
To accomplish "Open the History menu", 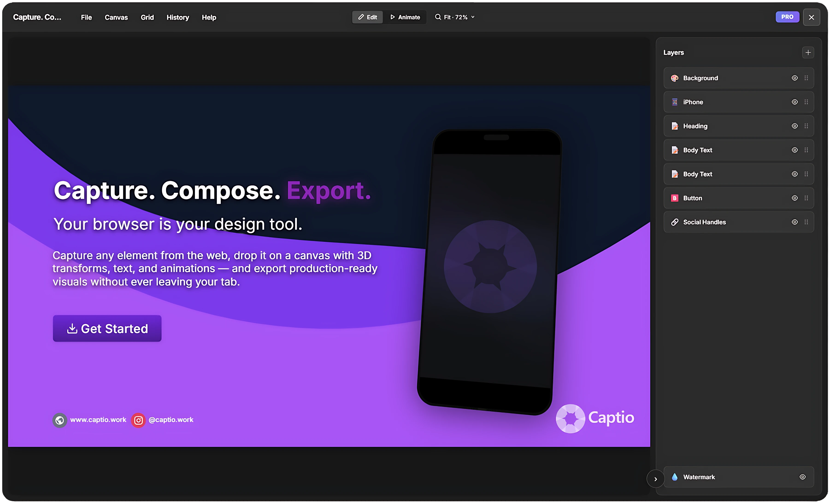I will pos(177,17).
